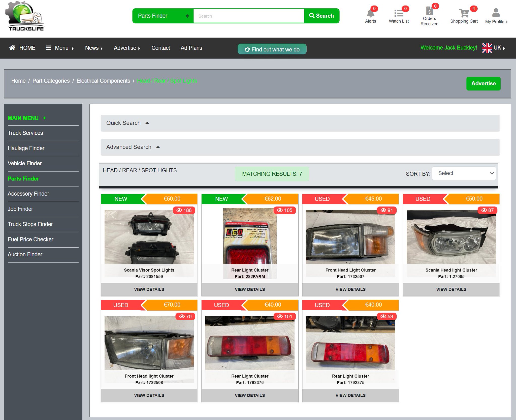
Task: View details for part 1732507
Action: tap(350, 289)
